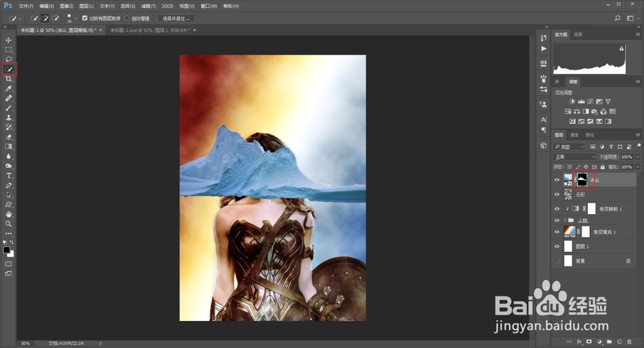This screenshot has width=644, height=348.
Task: Select the History Brush tool
Action: click(8, 127)
